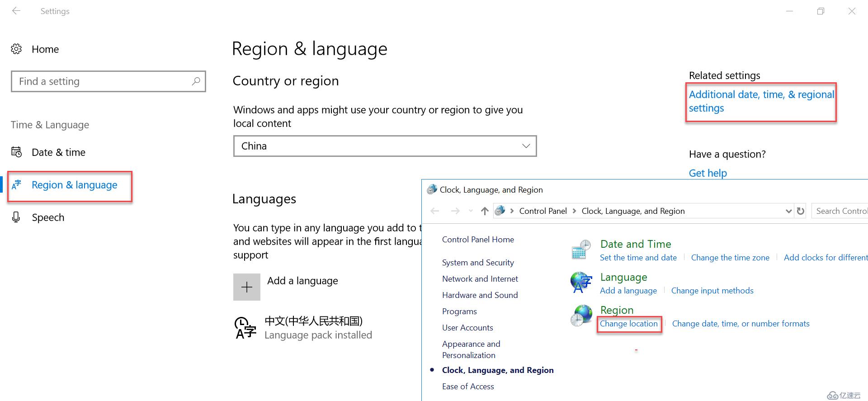Focus the Find a setting search box

point(108,81)
